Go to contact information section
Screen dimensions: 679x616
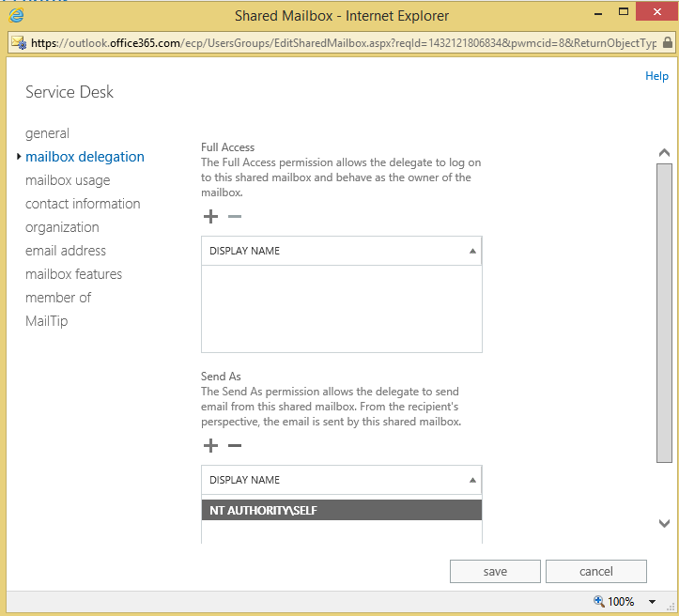pyautogui.click(x=83, y=204)
